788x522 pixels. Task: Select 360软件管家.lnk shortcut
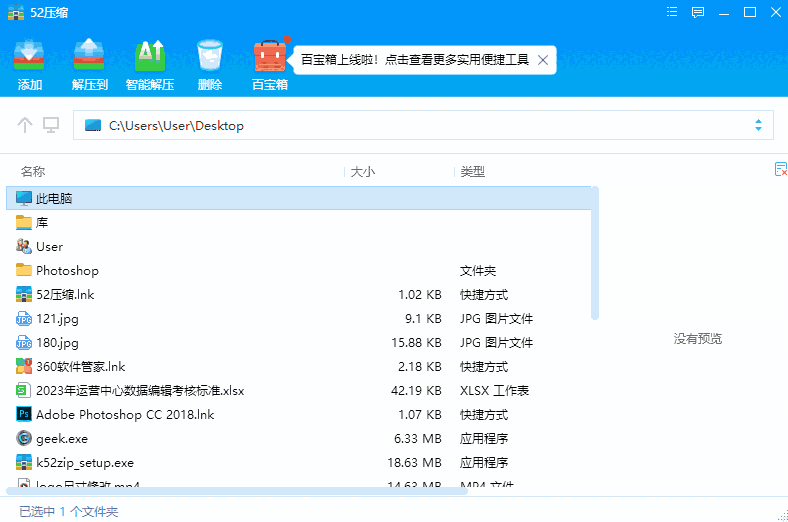(x=299, y=366)
